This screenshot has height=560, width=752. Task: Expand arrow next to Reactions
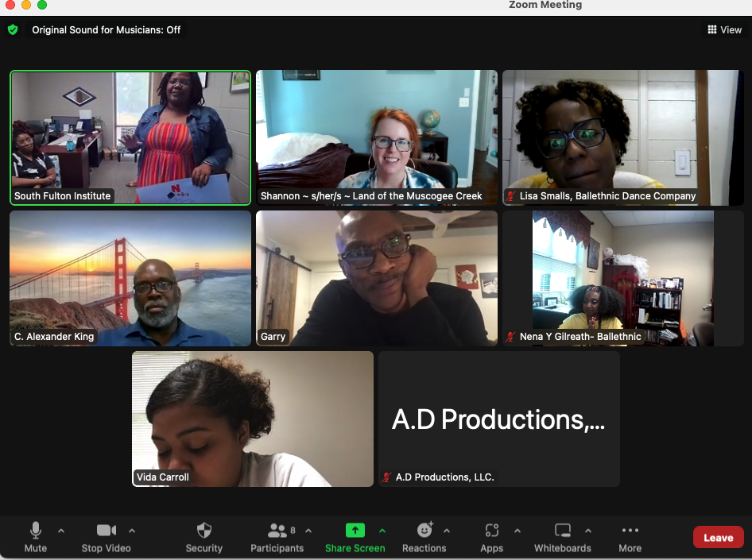(x=447, y=531)
